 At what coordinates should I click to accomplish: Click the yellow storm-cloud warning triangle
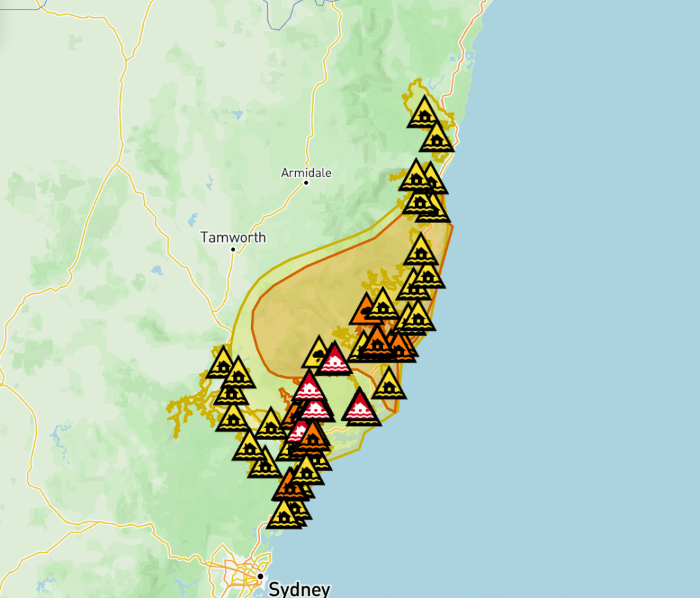tap(319, 353)
